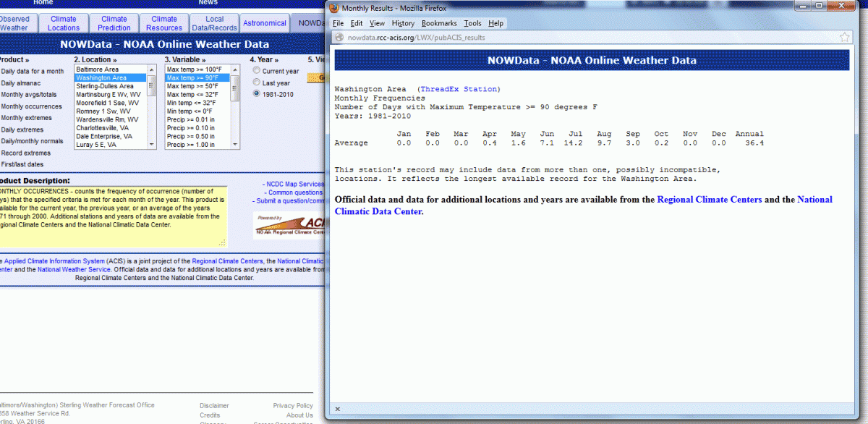Choose the First/last dates product
The width and height of the screenshot is (868, 424).
22,165
